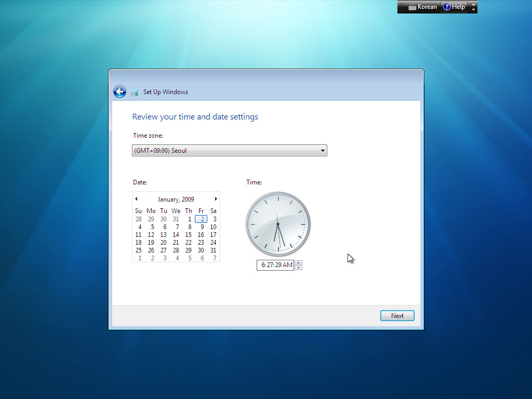Click the Set Up Windows title icon

tap(135, 92)
